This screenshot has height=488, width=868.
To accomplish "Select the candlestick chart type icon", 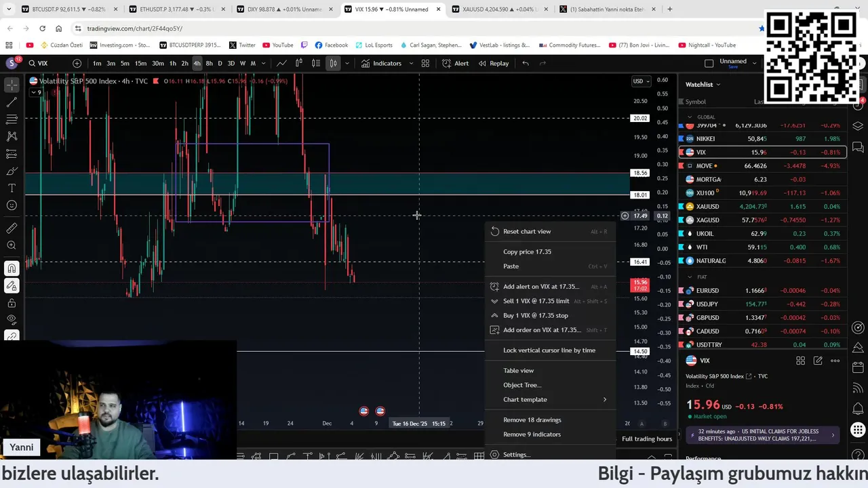I will [x=298, y=63].
